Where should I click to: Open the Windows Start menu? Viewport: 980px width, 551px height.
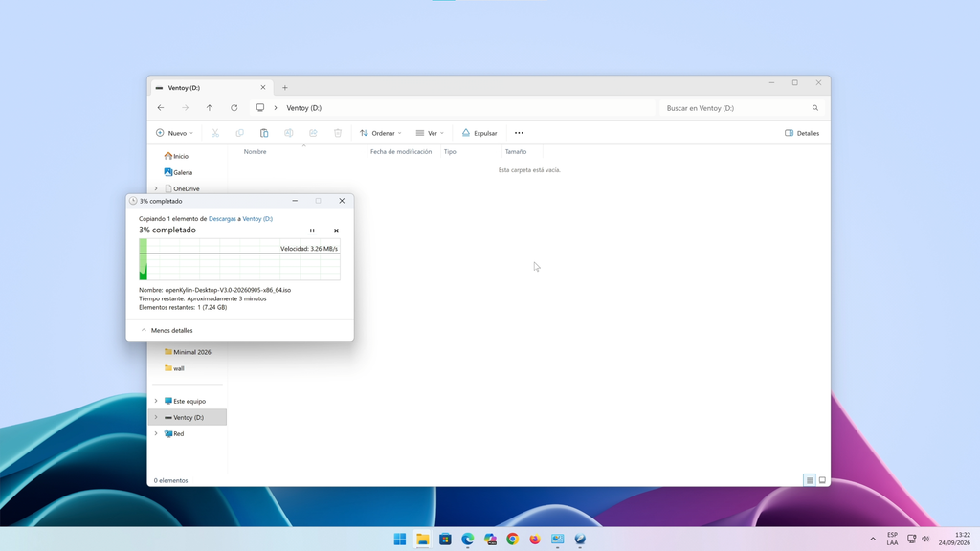click(400, 540)
